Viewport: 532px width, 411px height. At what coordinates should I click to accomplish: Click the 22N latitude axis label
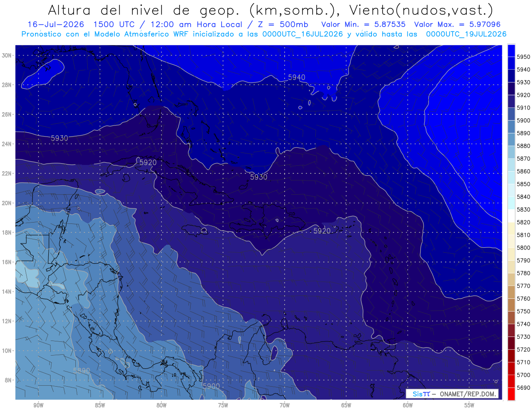tap(7, 173)
